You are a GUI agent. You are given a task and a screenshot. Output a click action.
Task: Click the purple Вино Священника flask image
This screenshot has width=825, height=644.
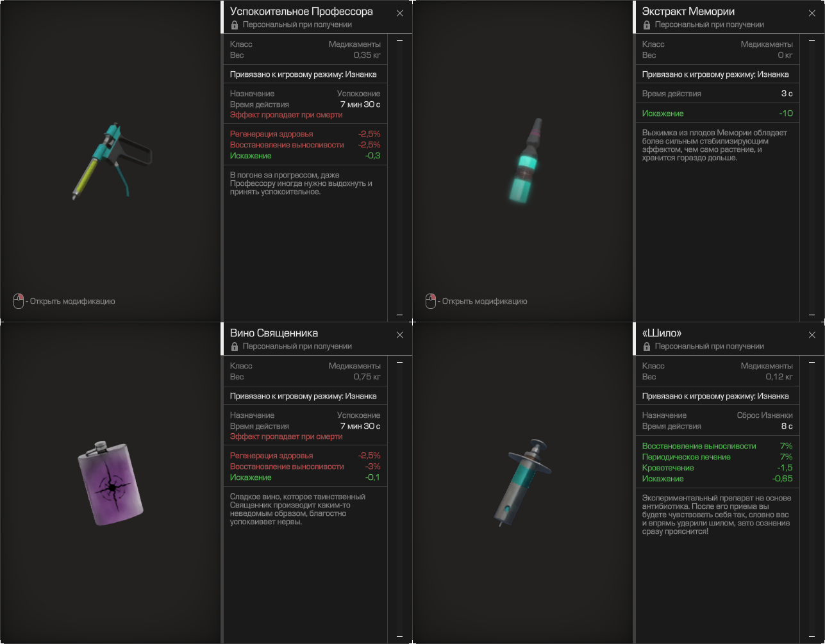pyautogui.click(x=111, y=483)
